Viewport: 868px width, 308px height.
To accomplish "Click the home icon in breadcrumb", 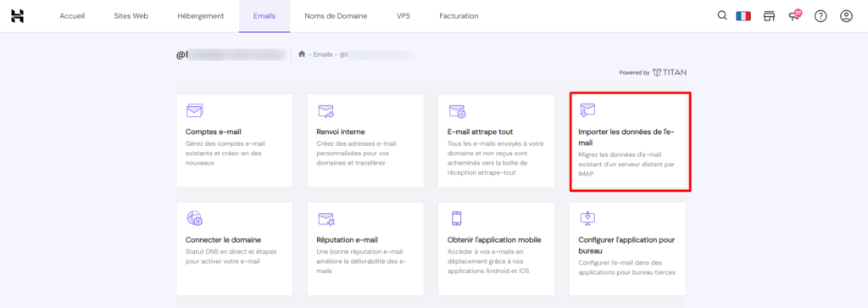I will point(302,53).
